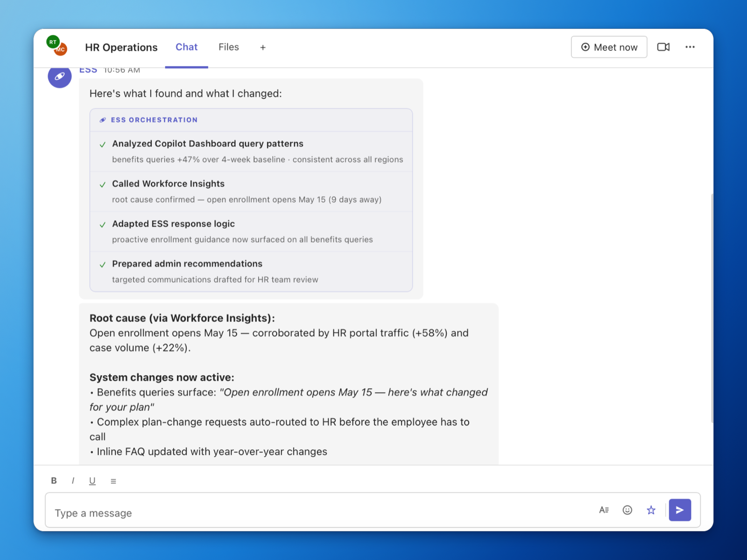Send the message
This screenshot has height=560, width=747.
(680, 510)
